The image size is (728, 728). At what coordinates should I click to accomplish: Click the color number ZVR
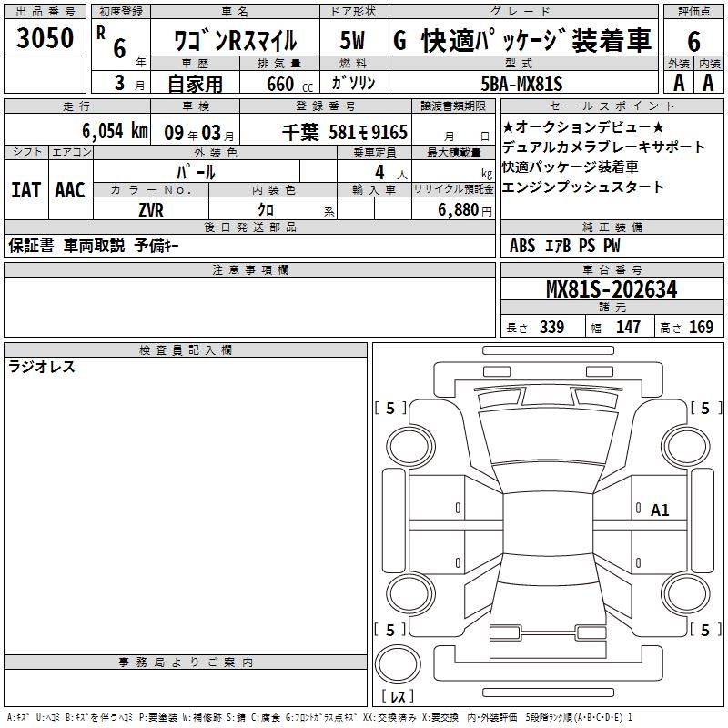tap(151, 210)
